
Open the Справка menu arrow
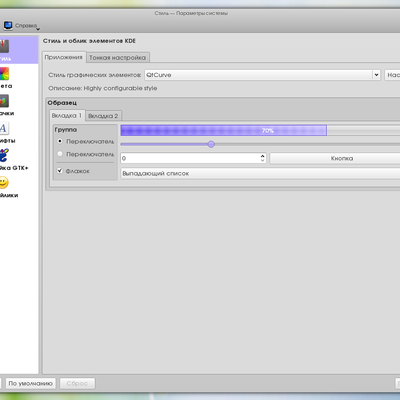(x=38, y=29)
